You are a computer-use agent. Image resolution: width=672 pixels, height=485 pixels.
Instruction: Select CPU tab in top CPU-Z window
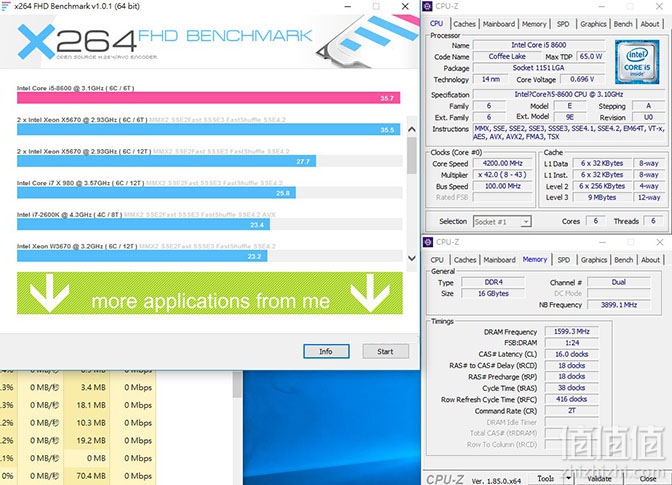(437, 24)
